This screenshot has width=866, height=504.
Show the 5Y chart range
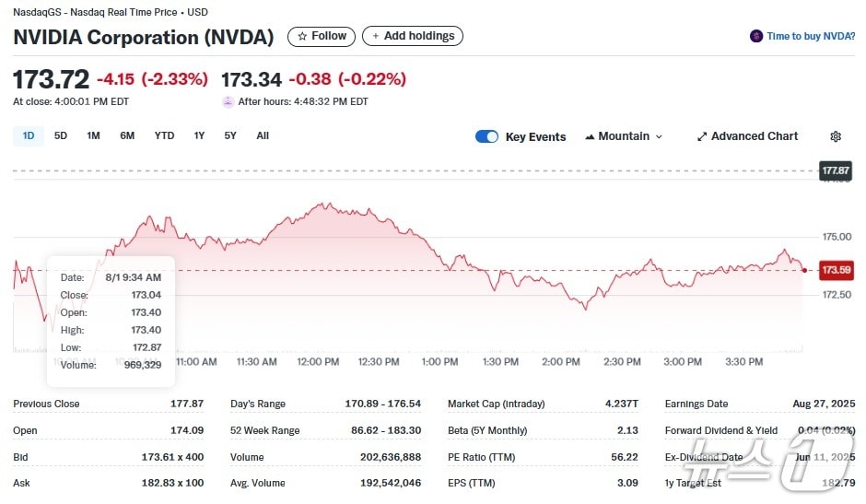(230, 135)
